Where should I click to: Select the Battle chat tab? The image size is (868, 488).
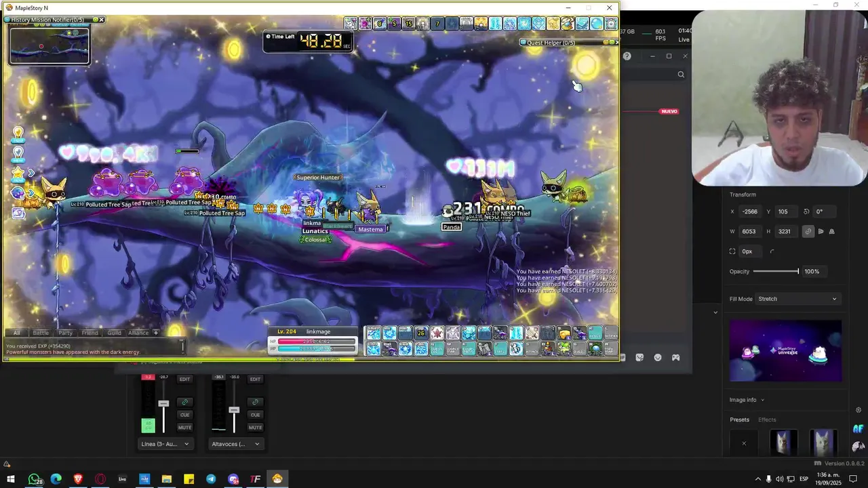41,333
